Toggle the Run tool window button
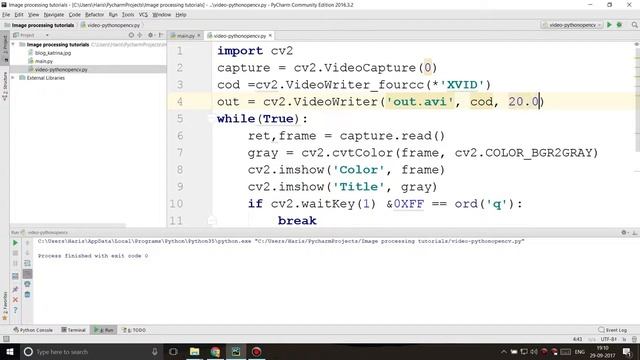The image size is (640, 360). pyautogui.click(x=104, y=330)
